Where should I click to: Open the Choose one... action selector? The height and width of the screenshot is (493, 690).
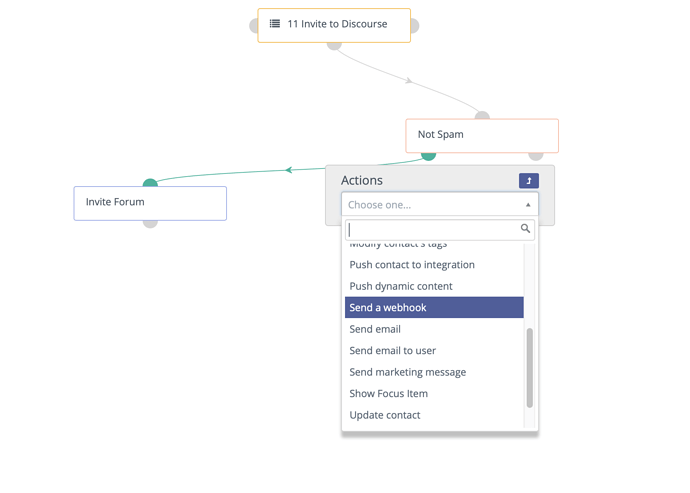pos(440,205)
